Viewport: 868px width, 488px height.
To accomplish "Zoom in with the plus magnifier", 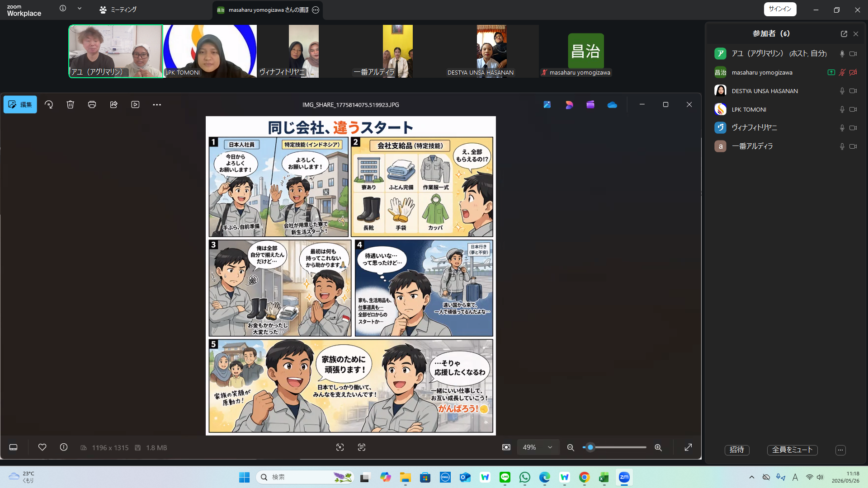I will click(x=658, y=447).
